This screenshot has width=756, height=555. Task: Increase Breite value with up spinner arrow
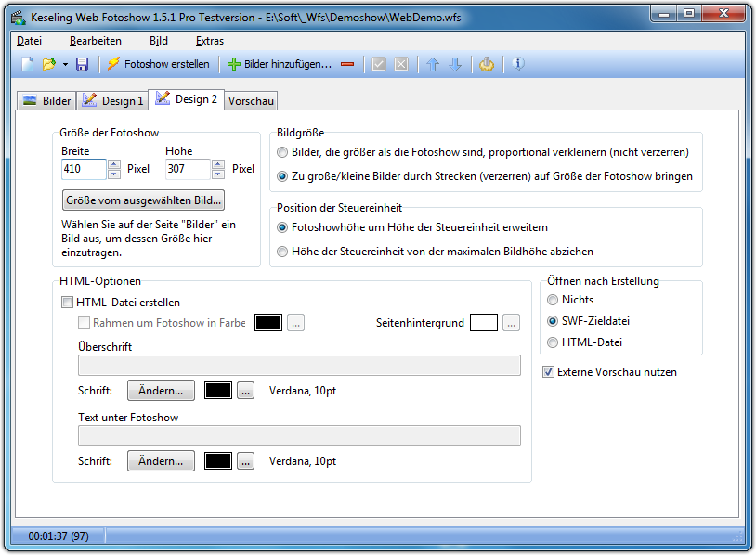point(114,164)
